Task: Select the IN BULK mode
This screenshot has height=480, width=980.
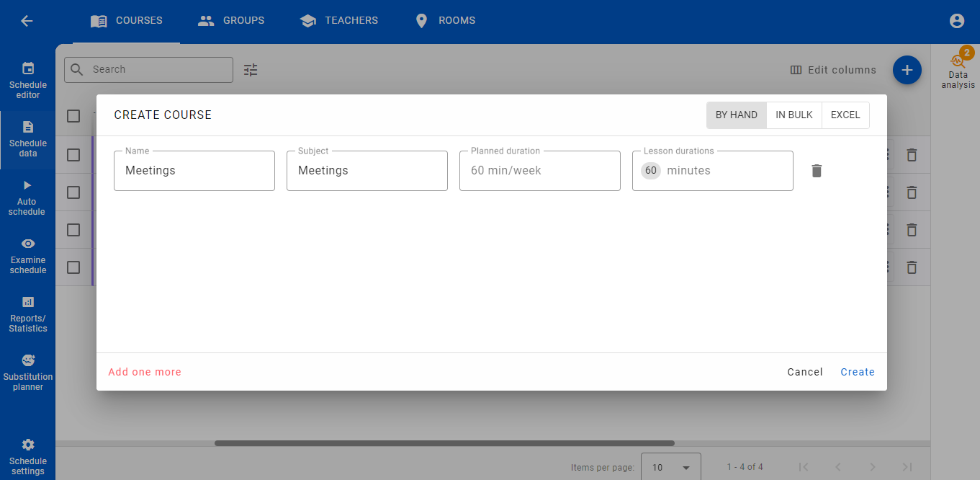Action: 794,115
